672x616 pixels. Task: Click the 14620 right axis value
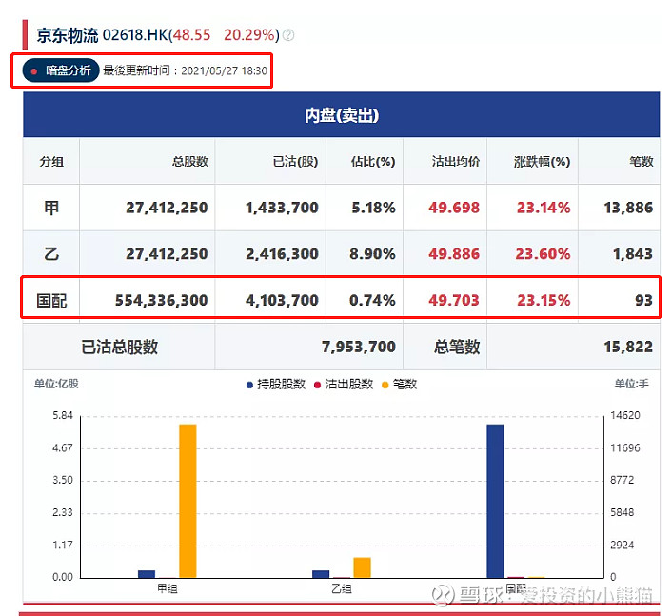pos(625,415)
